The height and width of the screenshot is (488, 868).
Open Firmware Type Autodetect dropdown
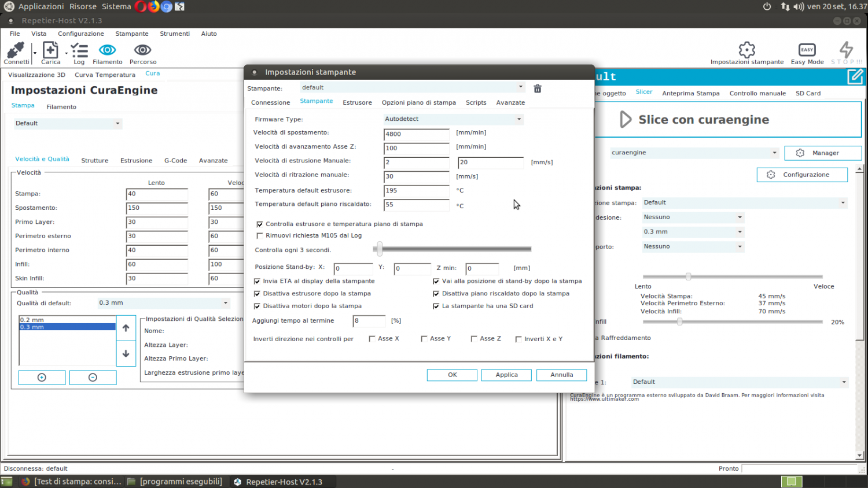[x=453, y=119]
